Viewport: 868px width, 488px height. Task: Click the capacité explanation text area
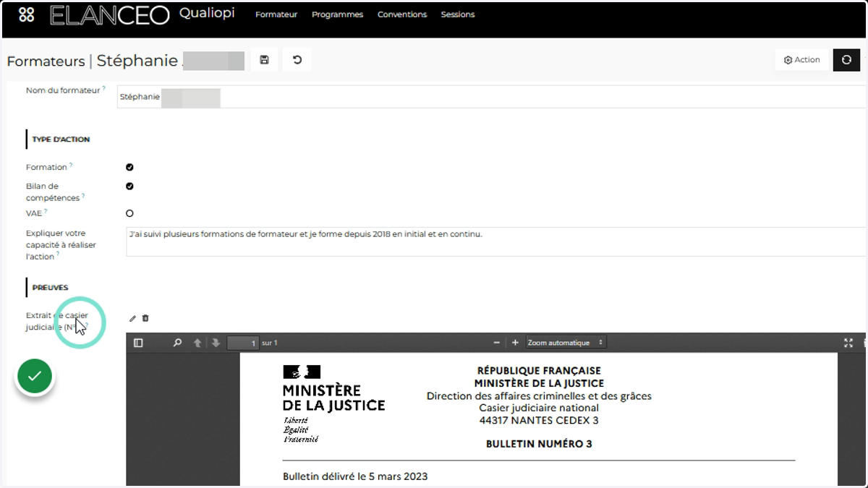(496, 241)
